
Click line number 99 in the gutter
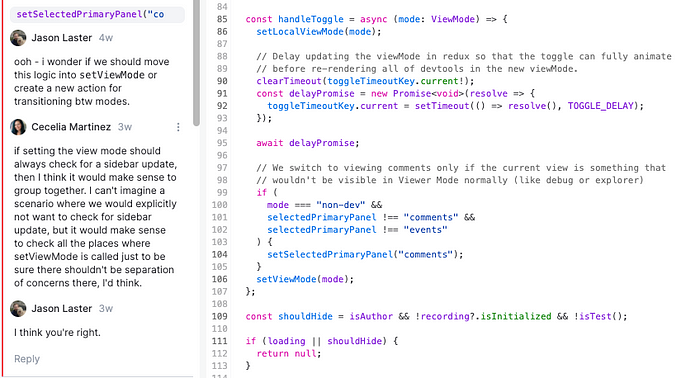(222, 193)
